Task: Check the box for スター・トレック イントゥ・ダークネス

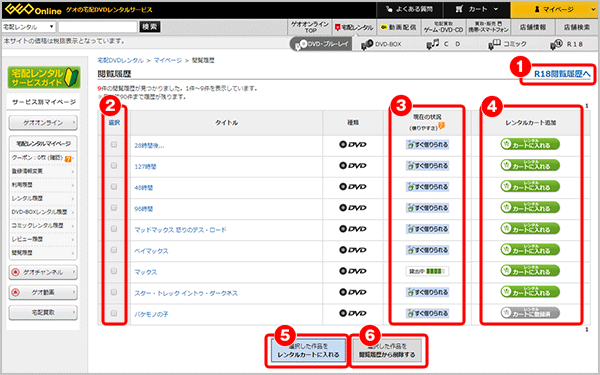Action: [x=114, y=292]
